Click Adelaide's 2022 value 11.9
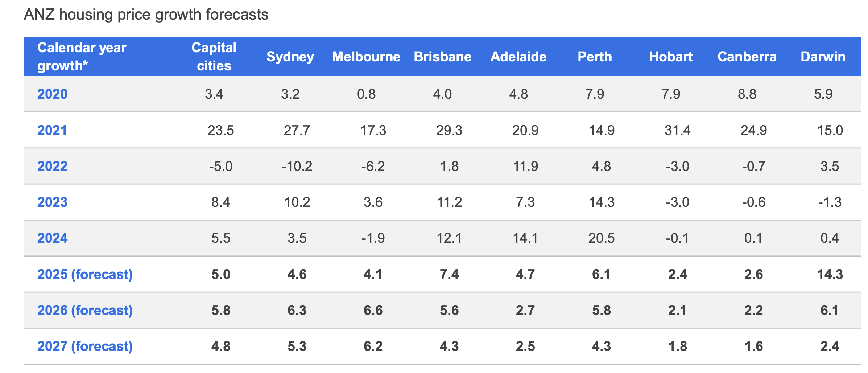Screen dimensions: 868x373 click(x=525, y=166)
